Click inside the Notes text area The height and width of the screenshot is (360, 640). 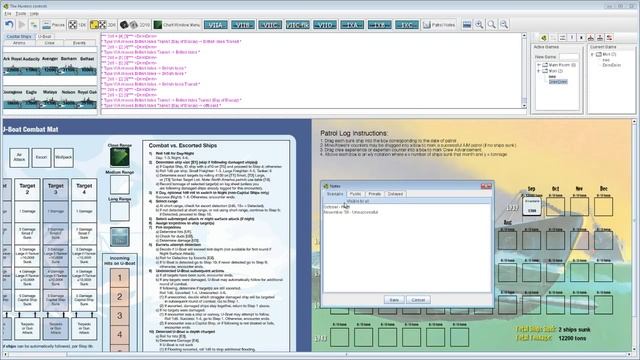[x=407, y=248]
